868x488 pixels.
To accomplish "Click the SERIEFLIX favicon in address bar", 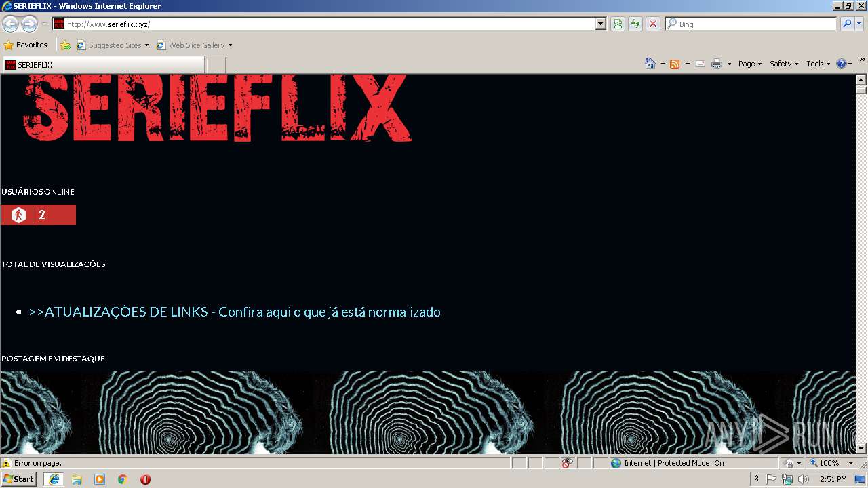I will [59, 24].
